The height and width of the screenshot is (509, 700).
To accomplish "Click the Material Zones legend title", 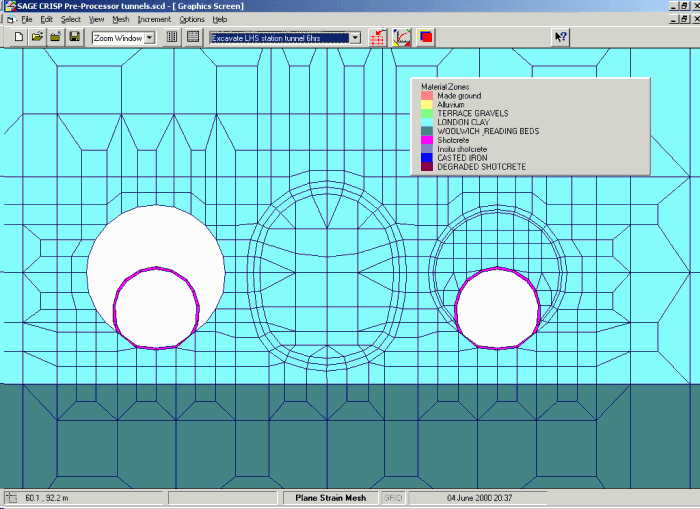I will [x=445, y=87].
